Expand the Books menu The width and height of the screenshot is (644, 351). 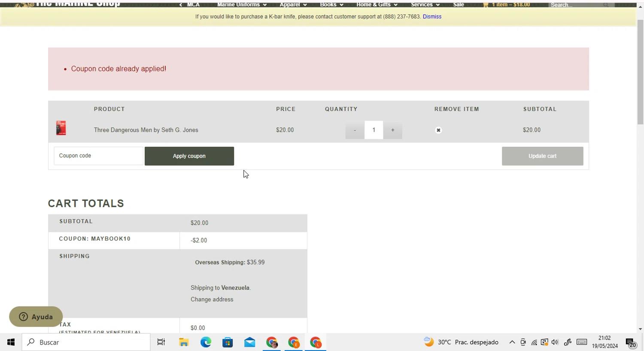coord(331,5)
